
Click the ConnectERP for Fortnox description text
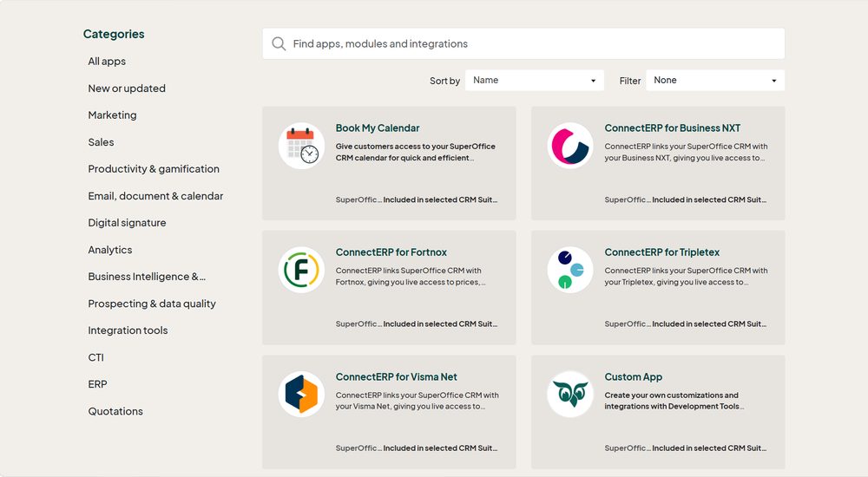[x=411, y=276]
